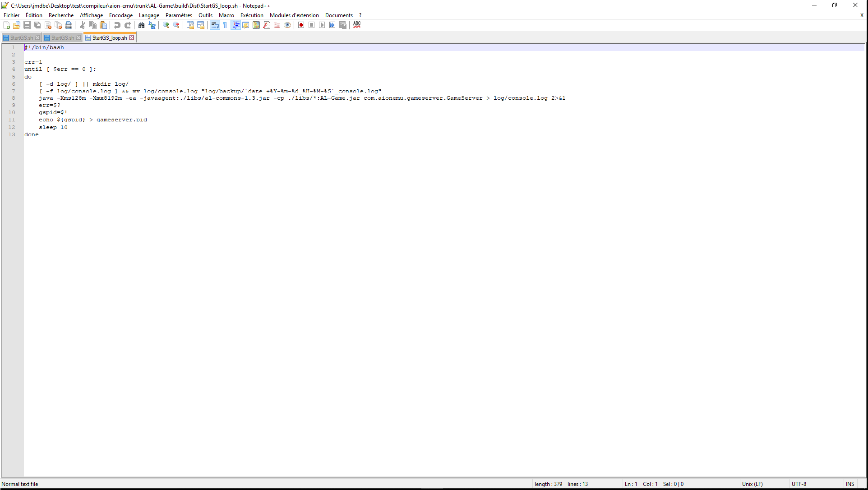Toggle the indent guide toolbar button
Image resolution: width=868 pixels, height=490 pixels.
click(x=236, y=25)
